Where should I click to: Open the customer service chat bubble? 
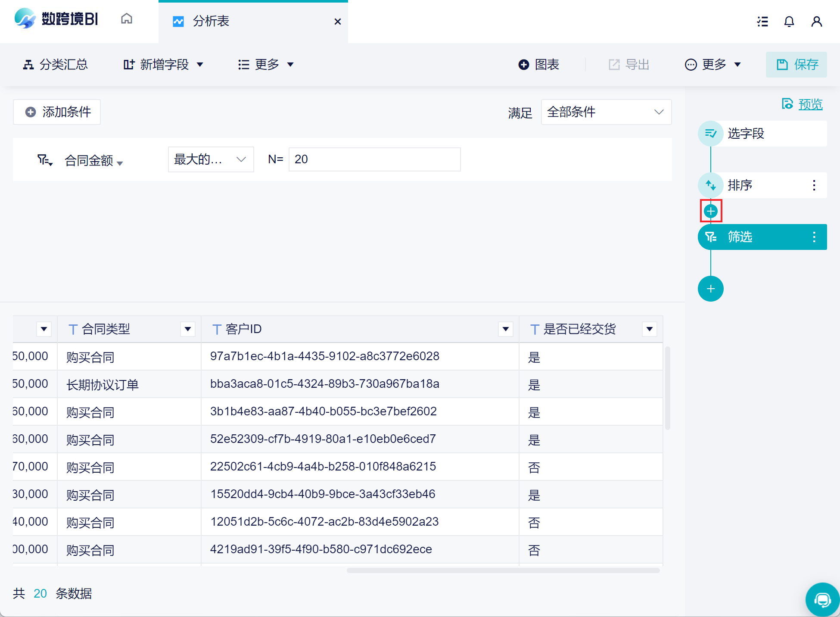(x=822, y=599)
